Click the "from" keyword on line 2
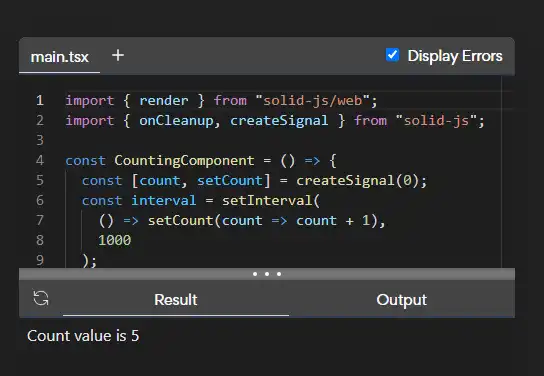Image resolution: width=544 pixels, height=376 pixels. (x=370, y=121)
